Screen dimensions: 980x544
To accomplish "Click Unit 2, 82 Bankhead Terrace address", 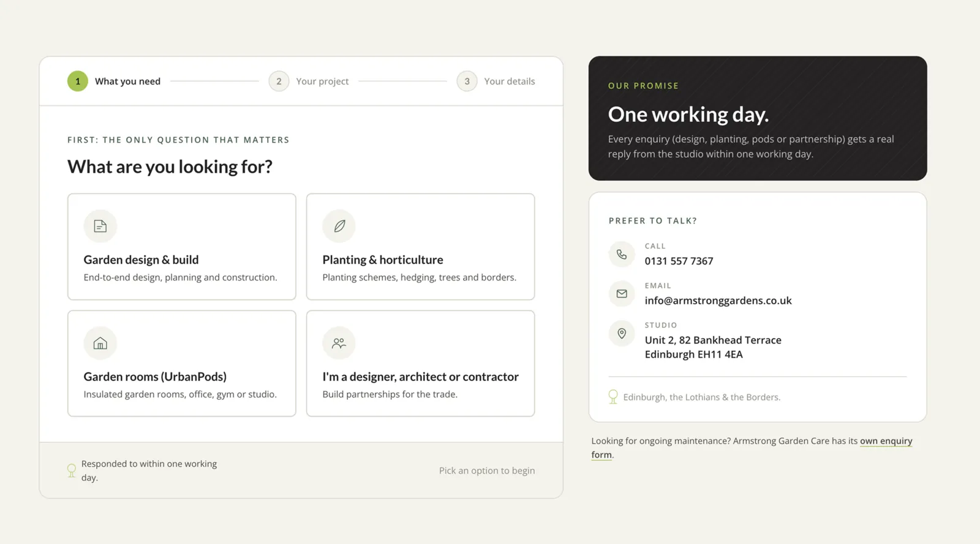I will click(x=713, y=340).
